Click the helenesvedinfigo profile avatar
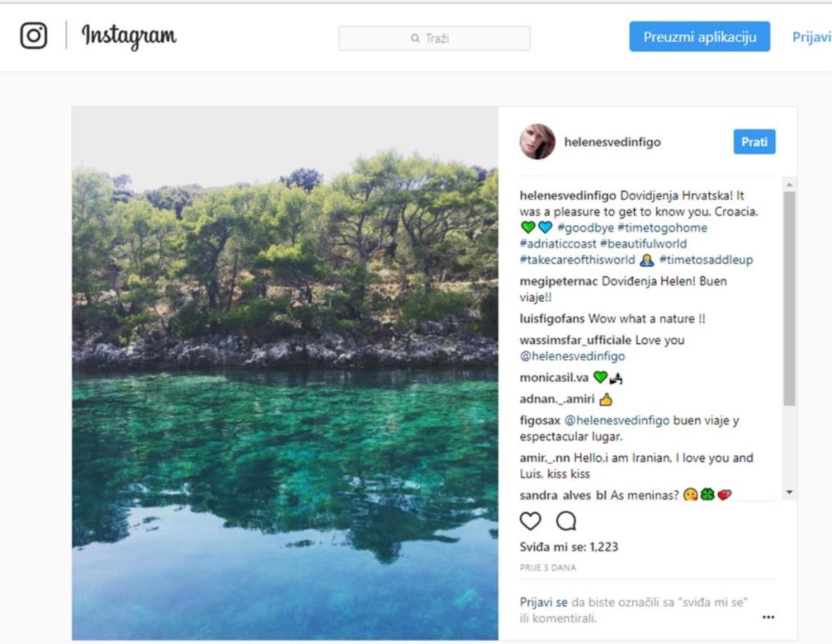832x644 pixels. (x=537, y=141)
